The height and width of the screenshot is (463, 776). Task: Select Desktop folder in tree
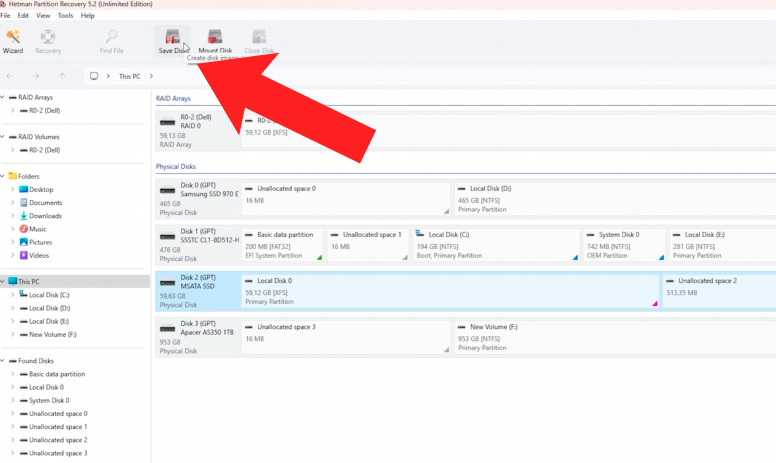41,189
